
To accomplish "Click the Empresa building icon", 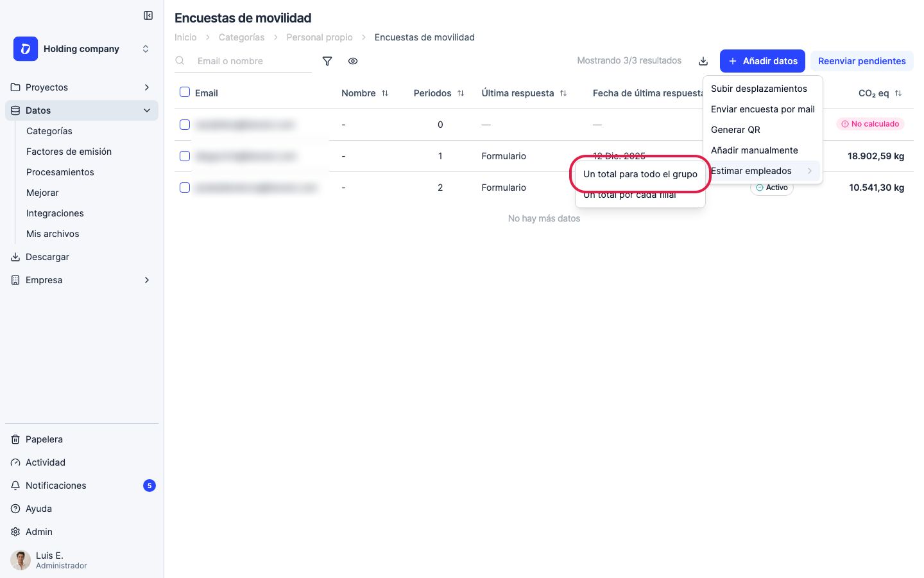I will tap(15, 280).
